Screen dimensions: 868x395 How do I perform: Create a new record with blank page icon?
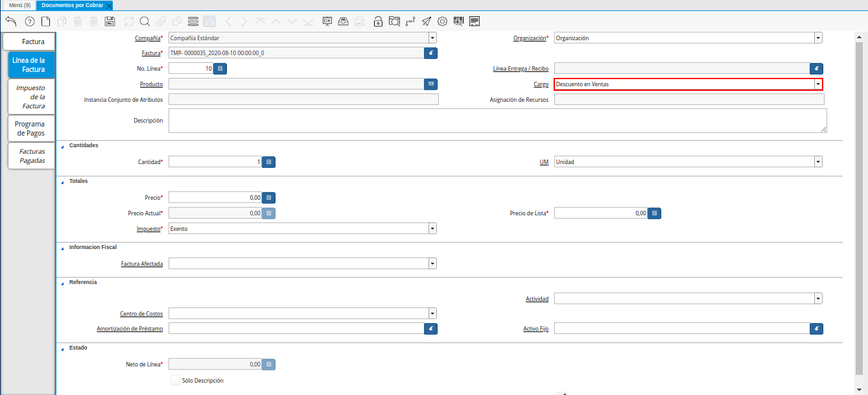click(x=45, y=21)
